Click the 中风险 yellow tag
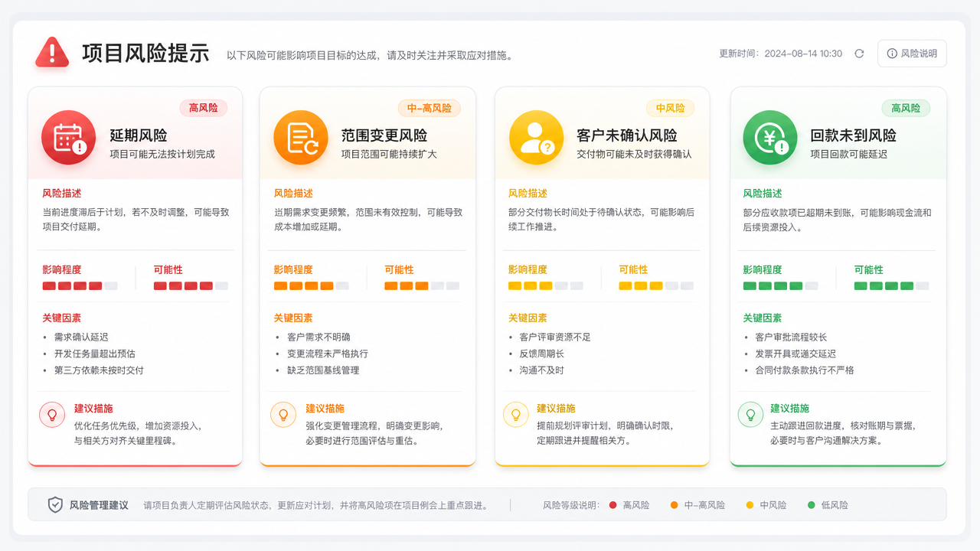980x551 pixels. click(x=670, y=108)
